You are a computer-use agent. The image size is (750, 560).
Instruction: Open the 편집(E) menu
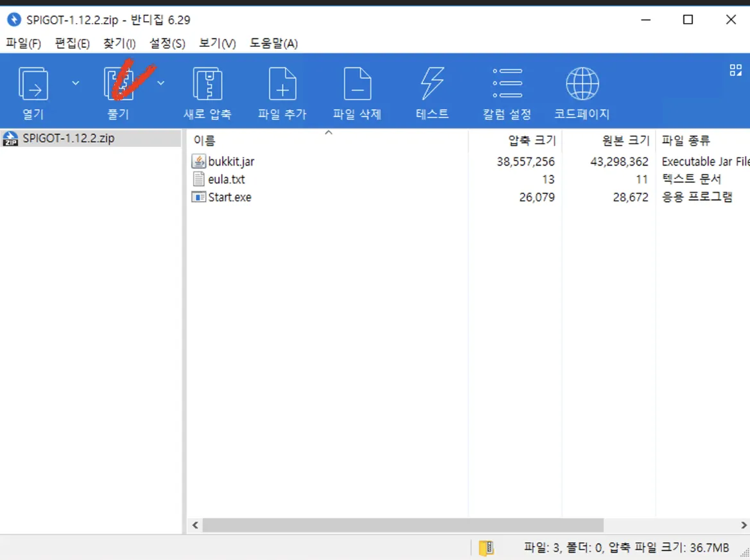tap(72, 44)
